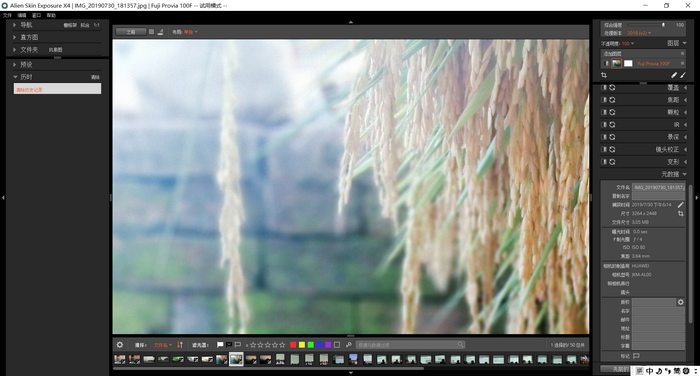Click the white layer mask thumbnail
700x376 pixels.
(628, 63)
